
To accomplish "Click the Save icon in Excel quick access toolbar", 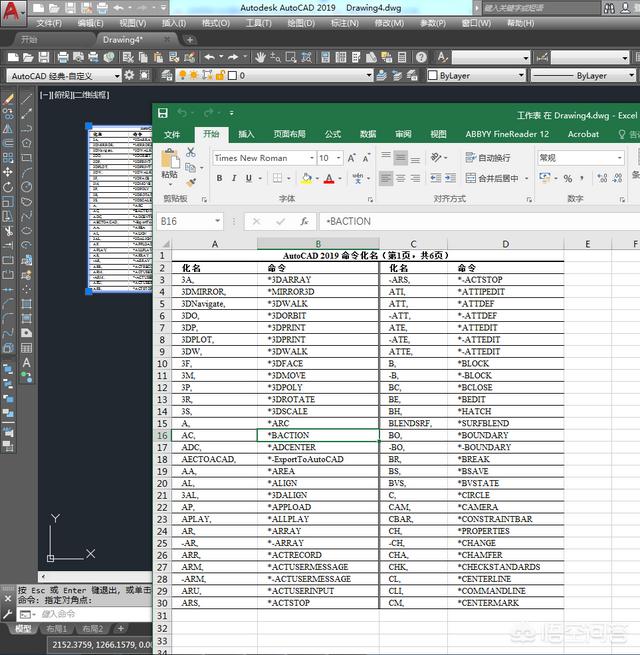I will 163,113.
